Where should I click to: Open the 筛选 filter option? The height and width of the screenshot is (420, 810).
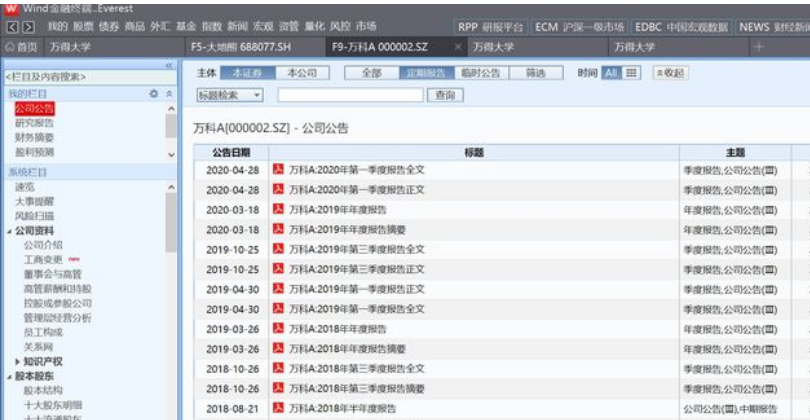pyautogui.click(x=536, y=73)
